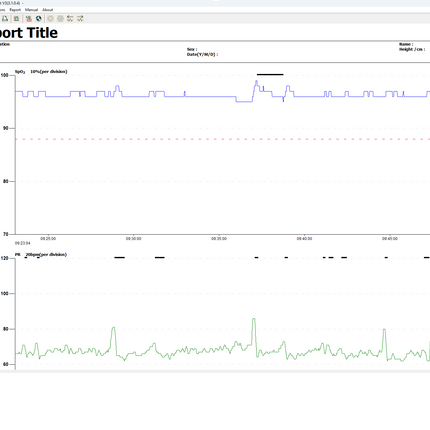
Task: Click the first greyed-out circle icon
Action: [50, 19]
